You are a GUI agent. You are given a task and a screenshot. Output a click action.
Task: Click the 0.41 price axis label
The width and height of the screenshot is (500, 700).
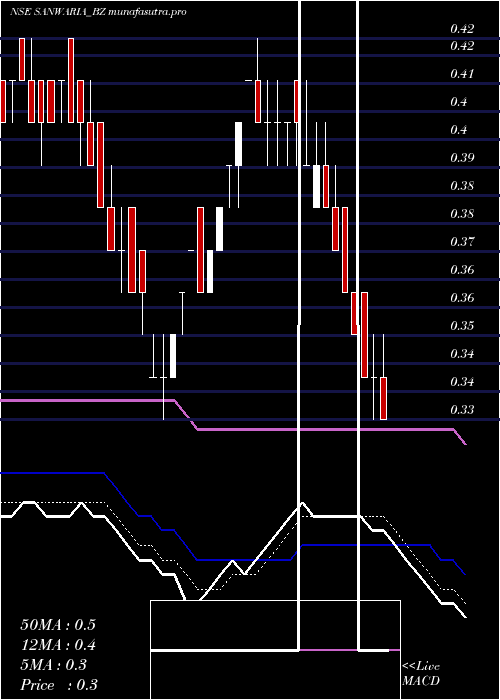tap(462, 74)
